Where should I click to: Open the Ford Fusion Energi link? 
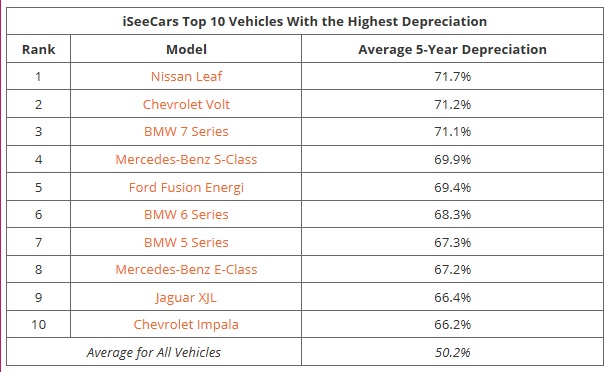coord(186,187)
